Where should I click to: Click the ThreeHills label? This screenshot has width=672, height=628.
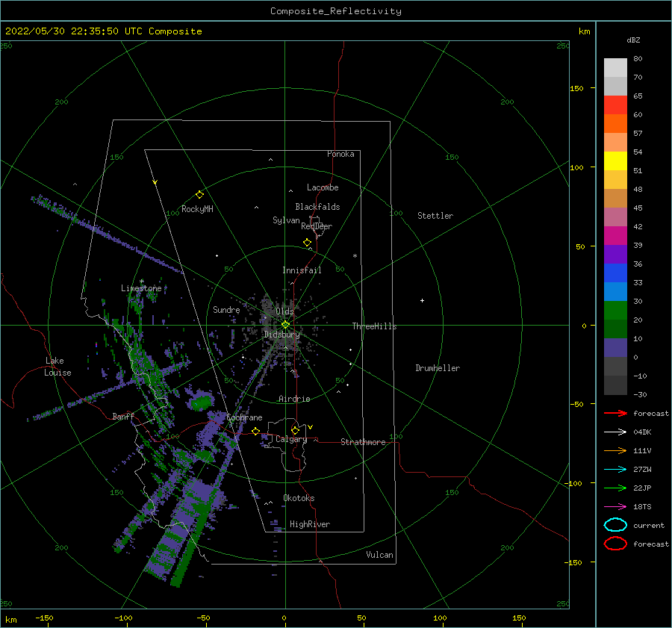point(375,326)
